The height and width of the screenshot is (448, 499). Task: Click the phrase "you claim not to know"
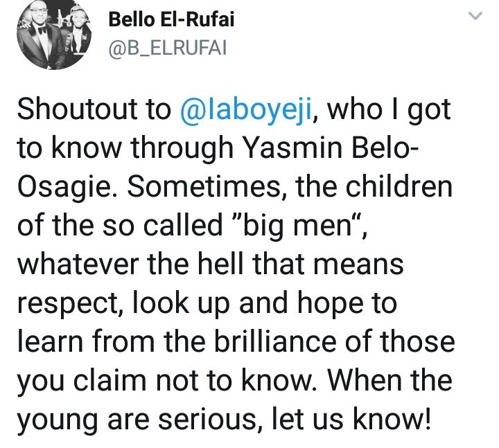165,382
